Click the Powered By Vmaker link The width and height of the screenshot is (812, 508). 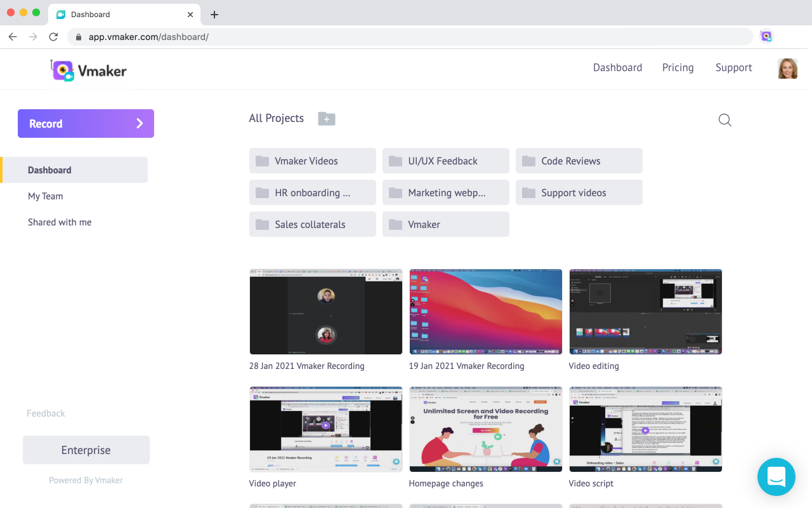coord(86,481)
